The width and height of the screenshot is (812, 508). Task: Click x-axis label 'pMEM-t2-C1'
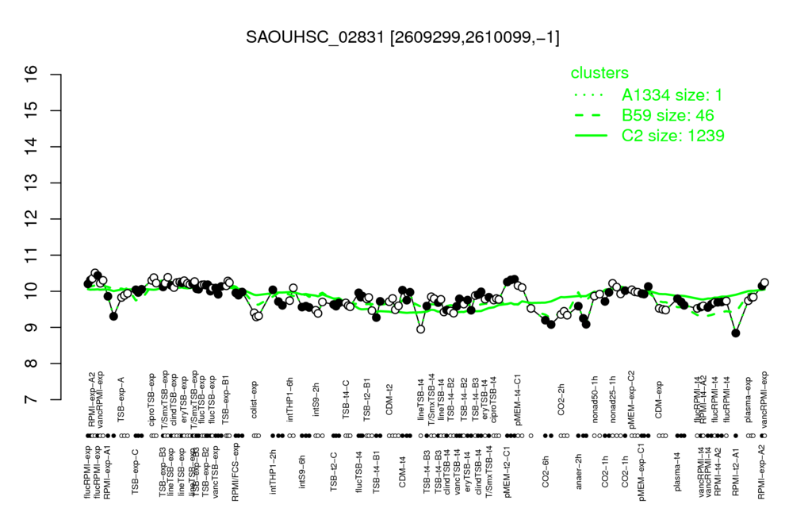pyautogui.click(x=507, y=471)
